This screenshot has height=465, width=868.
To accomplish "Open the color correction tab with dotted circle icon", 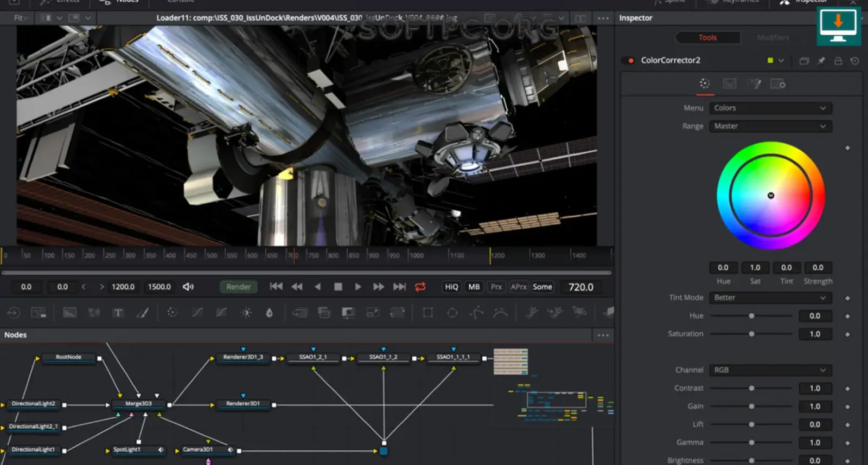I will pyautogui.click(x=705, y=84).
